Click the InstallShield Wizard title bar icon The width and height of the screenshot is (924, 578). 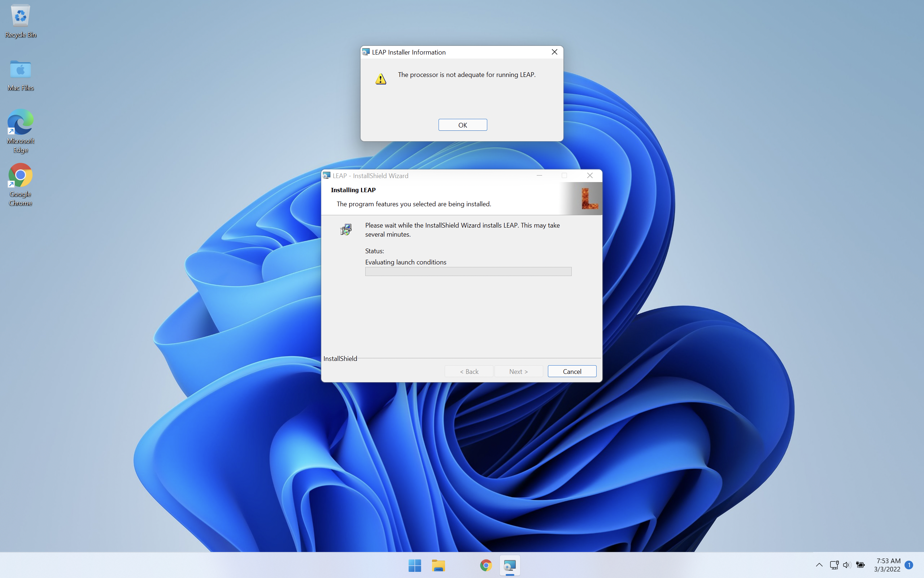point(326,176)
